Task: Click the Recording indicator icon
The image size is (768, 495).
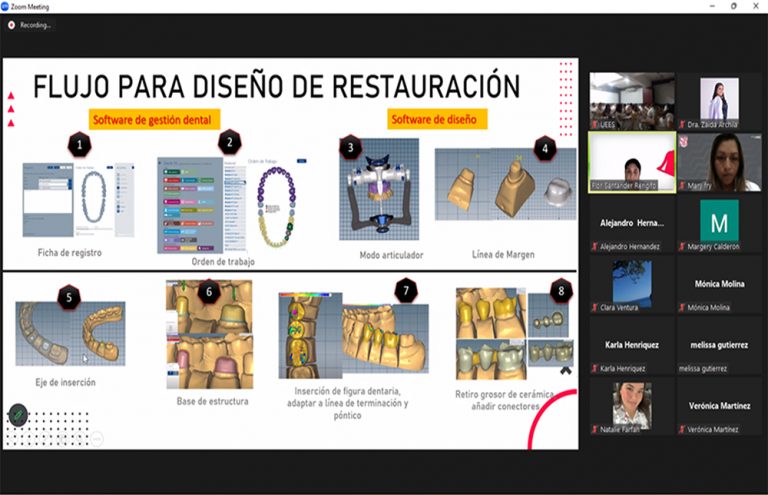Action: (x=11, y=24)
